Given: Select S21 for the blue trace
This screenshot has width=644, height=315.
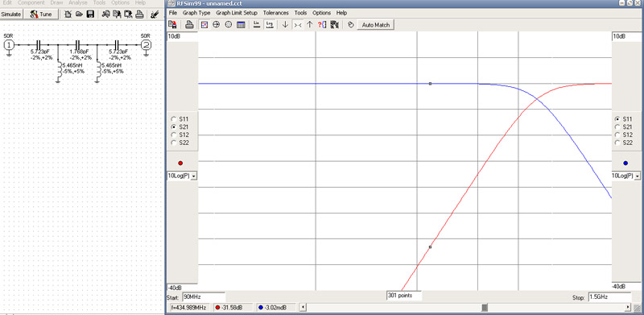Looking at the screenshot, I should [x=617, y=126].
